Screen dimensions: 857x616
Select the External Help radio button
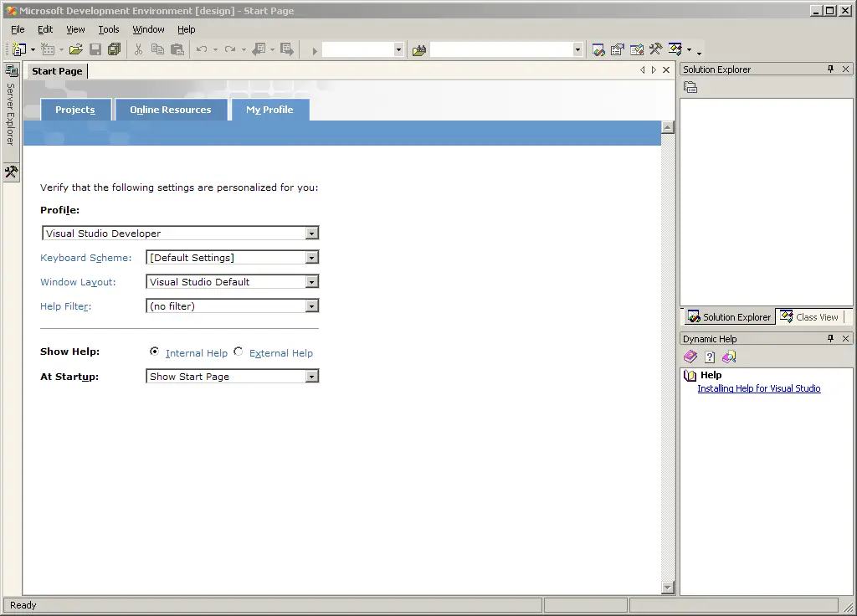239,352
